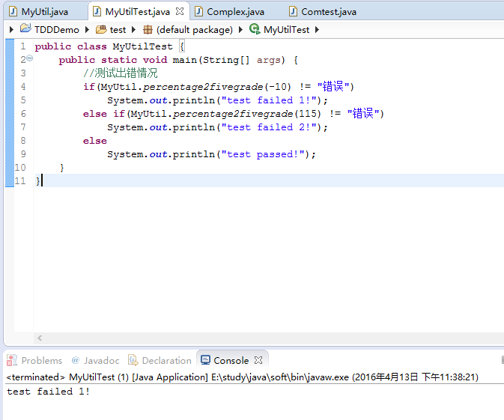Click the text "test passed!" in code
Viewport: 504px width, 420px height.
tap(264, 154)
